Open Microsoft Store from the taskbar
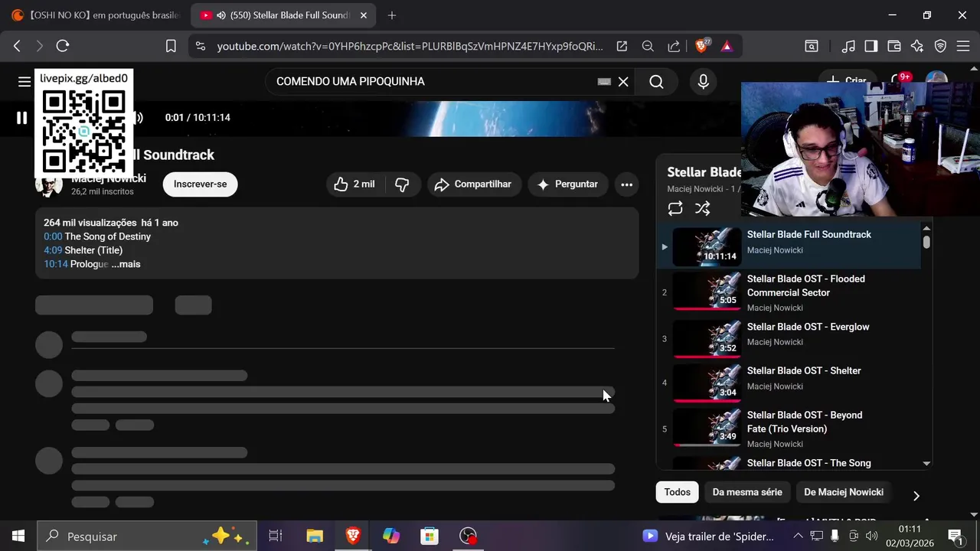980x551 pixels. pyautogui.click(x=430, y=536)
